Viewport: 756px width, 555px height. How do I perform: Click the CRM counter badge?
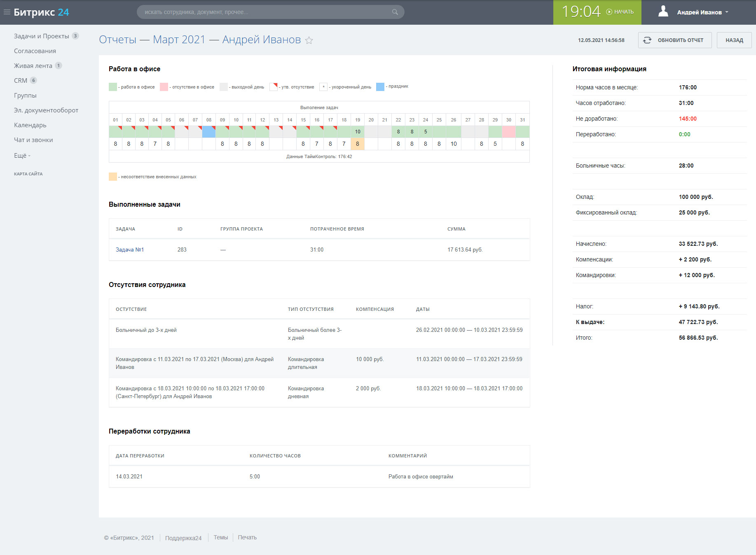point(33,80)
